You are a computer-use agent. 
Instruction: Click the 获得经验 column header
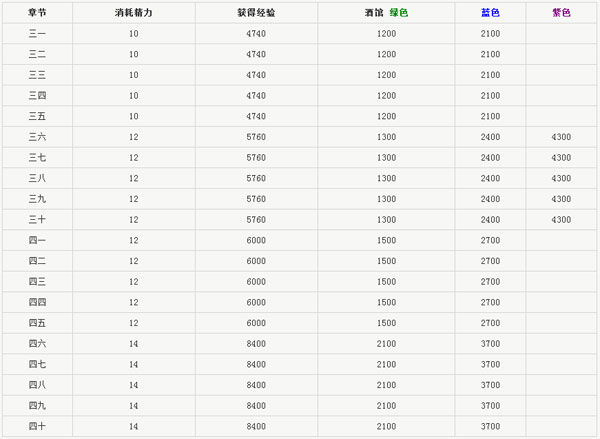[x=256, y=13]
